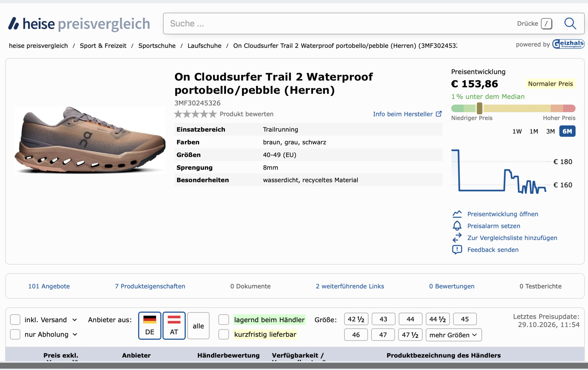This screenshot has width=588, height=370.
Task: Click the external link icon beside Hersteller info
Action: point(439,114)
